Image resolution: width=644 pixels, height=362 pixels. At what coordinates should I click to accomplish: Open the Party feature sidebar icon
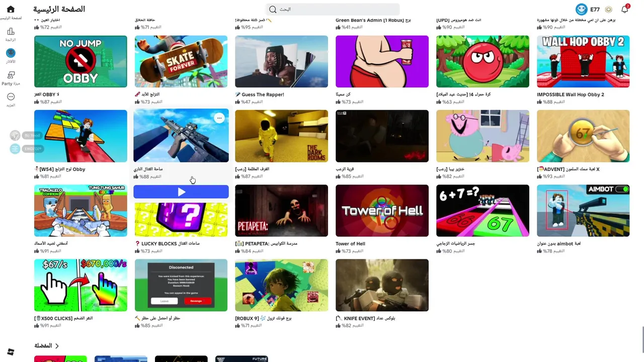(11, 75)
